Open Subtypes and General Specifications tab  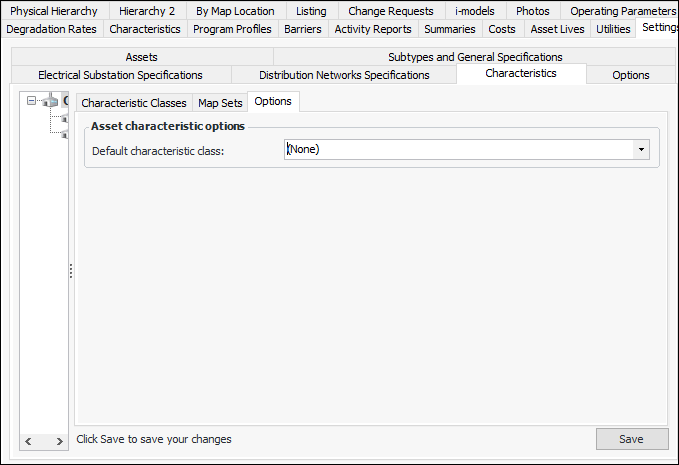click(x=475, y=57)
